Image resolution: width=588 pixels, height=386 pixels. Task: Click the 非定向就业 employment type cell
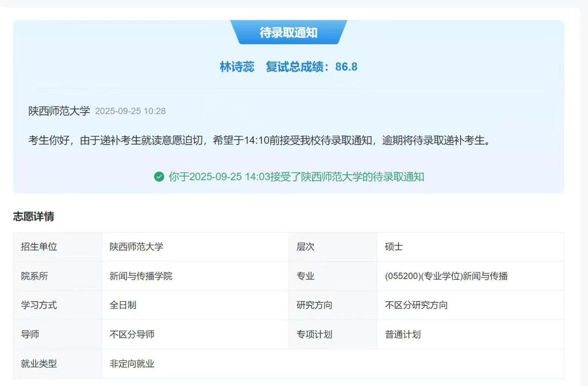point(132,364)
